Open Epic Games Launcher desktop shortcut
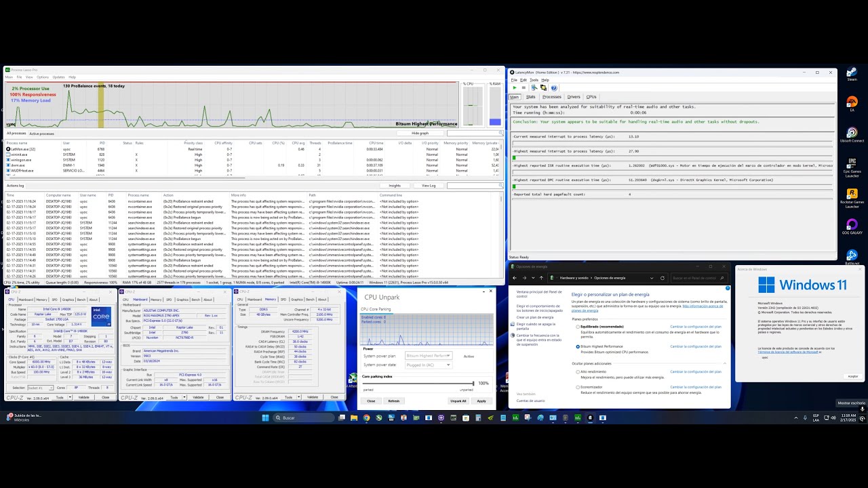 (852, 167)
